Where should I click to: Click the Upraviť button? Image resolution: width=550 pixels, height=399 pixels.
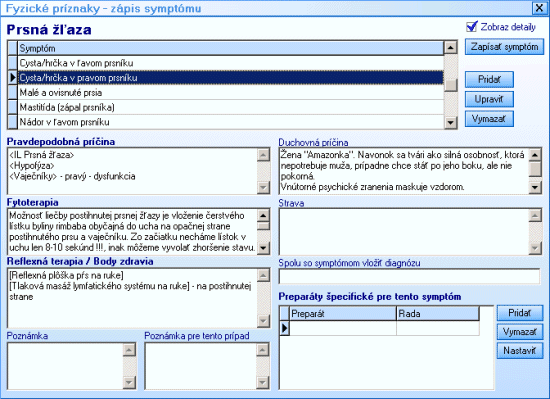[489, 99]
